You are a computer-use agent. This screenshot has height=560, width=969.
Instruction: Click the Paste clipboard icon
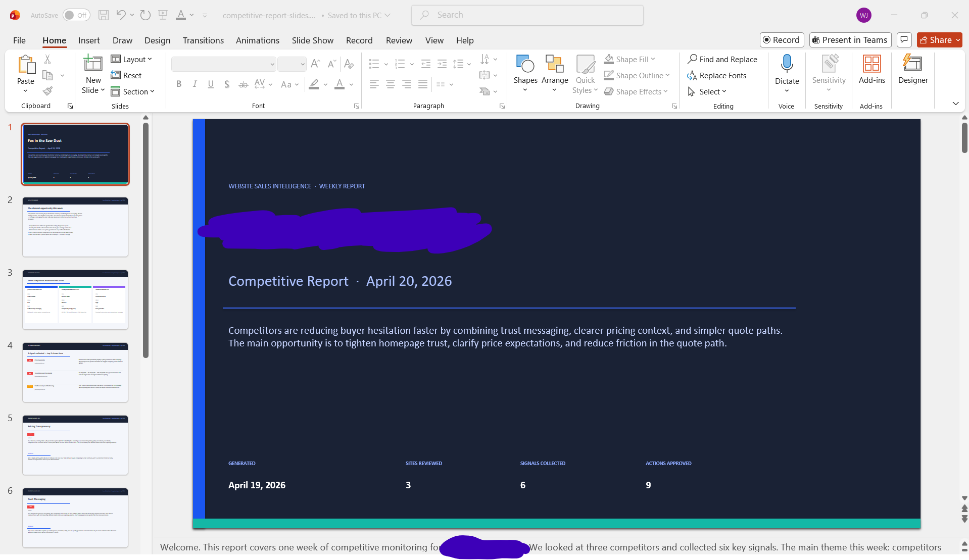26,65
